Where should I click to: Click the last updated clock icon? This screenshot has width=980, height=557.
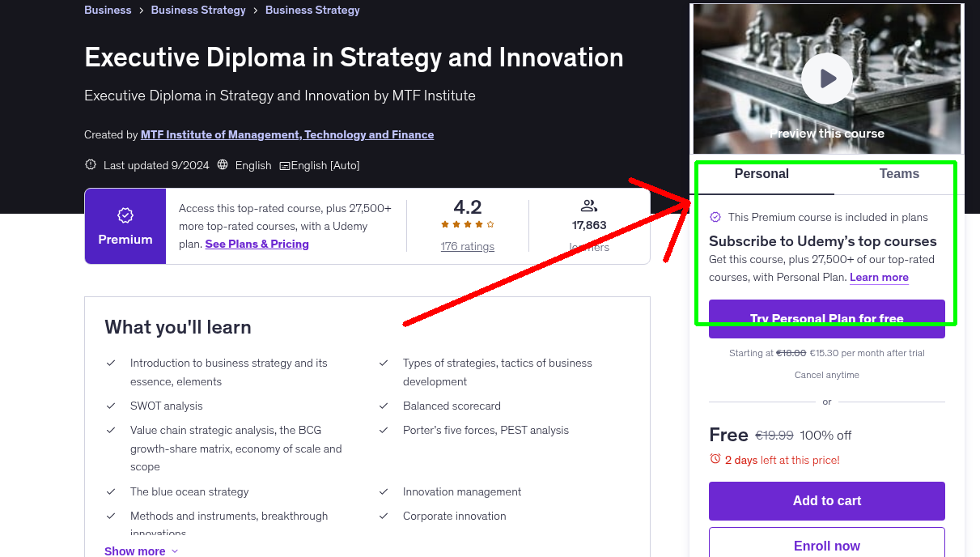tap(91, 165)
